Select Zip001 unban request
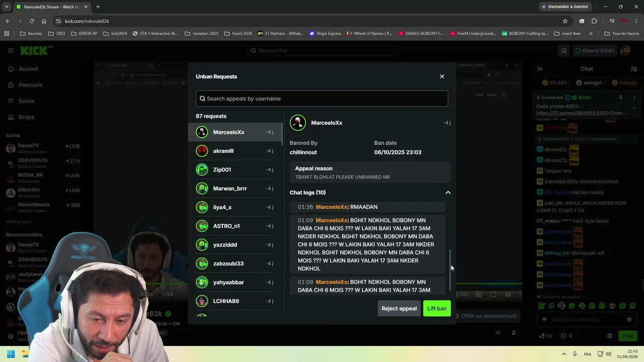This screenshot has height=362, width=644. pyautogui.click(x=235, y=169)
